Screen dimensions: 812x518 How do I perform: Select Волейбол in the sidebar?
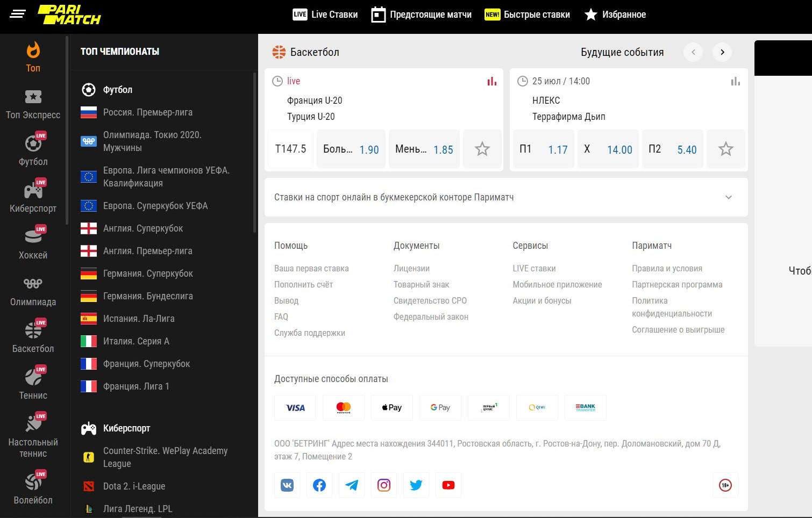click(x=33, y=488)
